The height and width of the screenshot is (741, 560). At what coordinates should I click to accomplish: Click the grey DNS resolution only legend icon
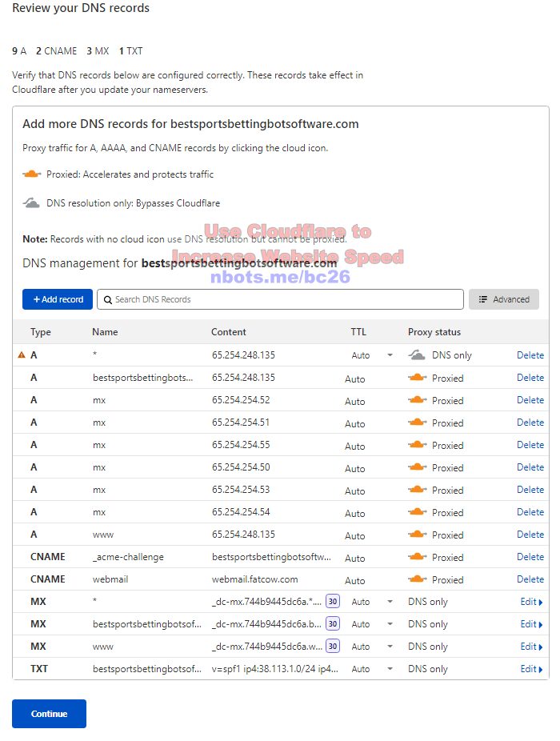[x=31, y=202]
